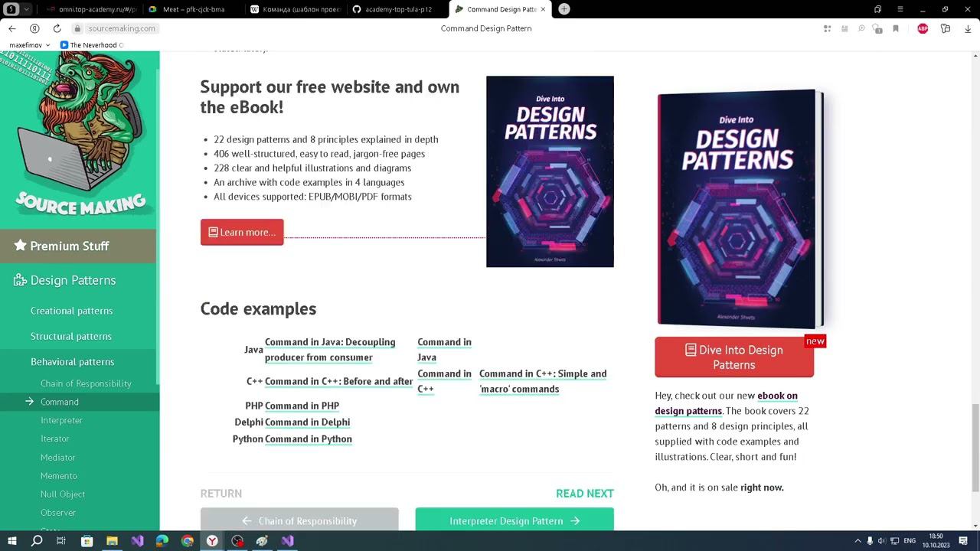Screen dimensions: 980x551
Task: Click the Source Making troll logo
Action: click(x=78, y=135)
